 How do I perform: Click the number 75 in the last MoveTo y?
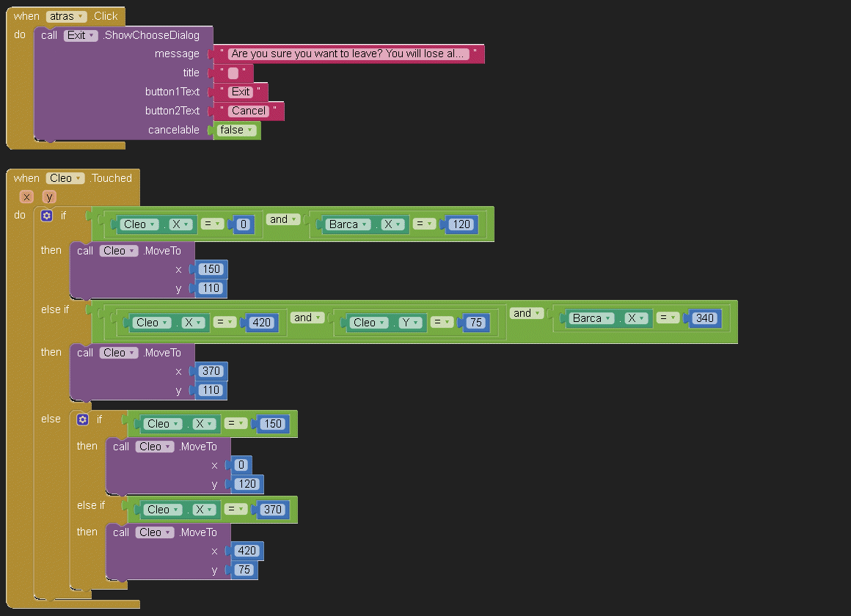click(x=244, y=570)
